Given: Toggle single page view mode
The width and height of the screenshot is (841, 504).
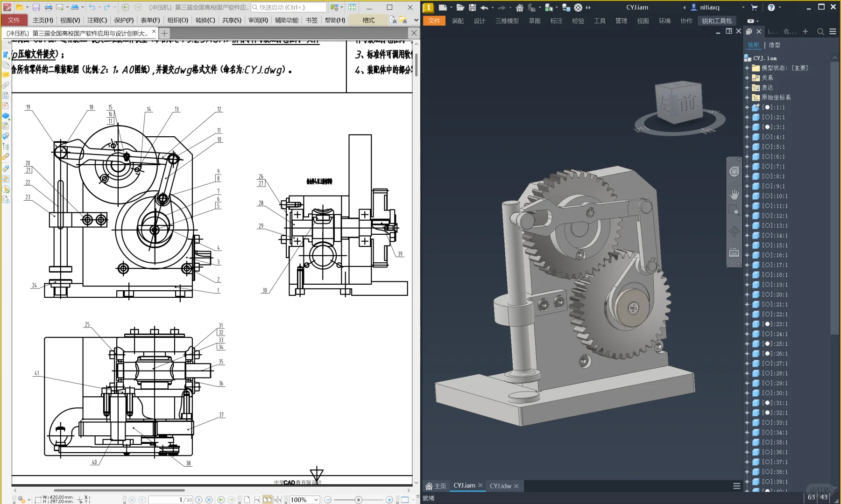Looking at the screenshot, I should [x=247, y=500].
